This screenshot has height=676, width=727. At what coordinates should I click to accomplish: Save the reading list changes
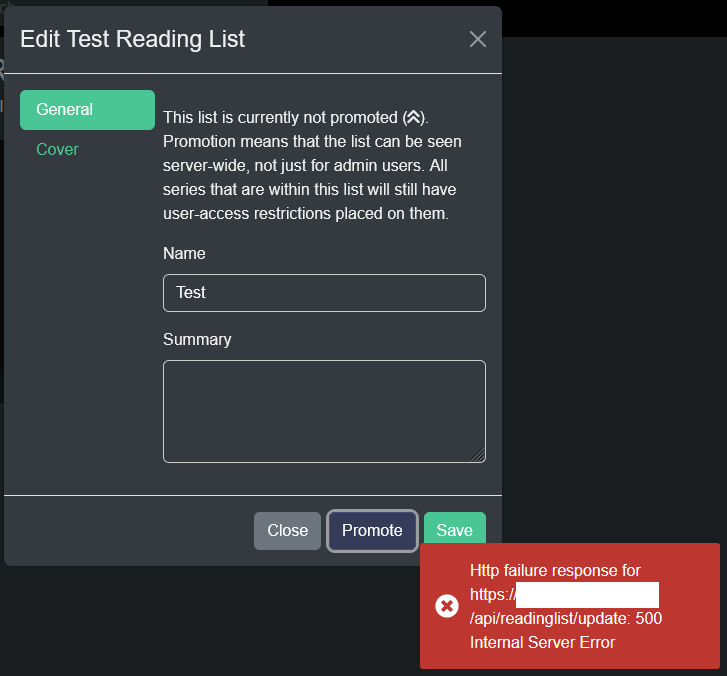(454, 528)
